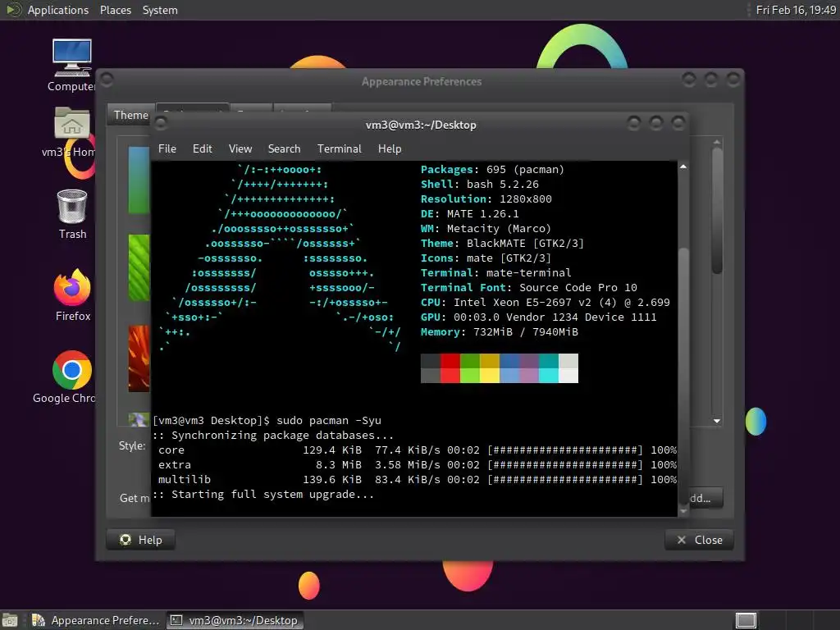This screenshot has height=630, width=840.
Task: Select the Trash icon on the desktop
Action: tap(72, 214)
